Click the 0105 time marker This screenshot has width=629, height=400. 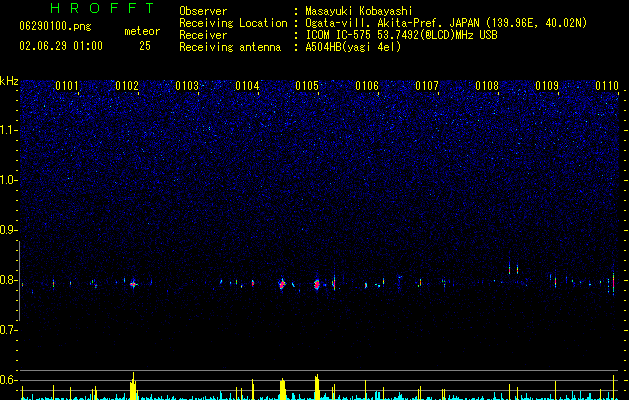307,86
